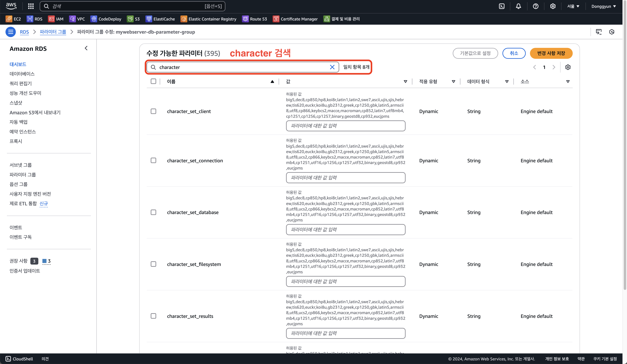
Task: Go to next page arrow
Action: [x=554, y=67]
